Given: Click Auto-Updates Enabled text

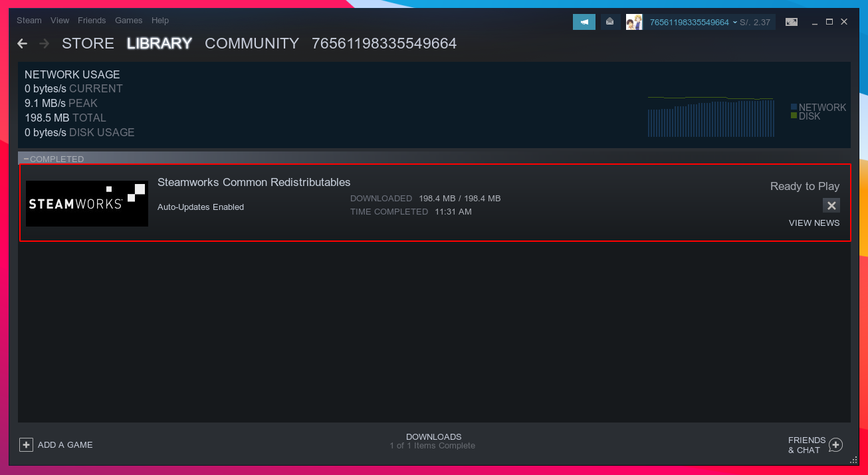Looking at the screenshot, I should 201,207.
